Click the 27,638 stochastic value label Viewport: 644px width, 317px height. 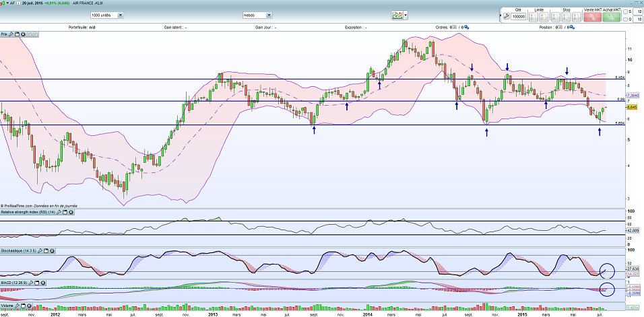click(632, 269)
